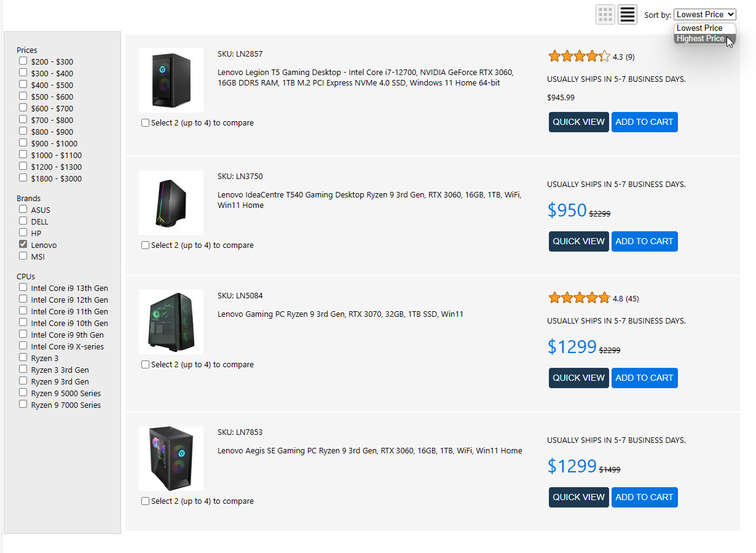Check the Ryzen 9 3rd Gen CPU filter

[23, 381]
